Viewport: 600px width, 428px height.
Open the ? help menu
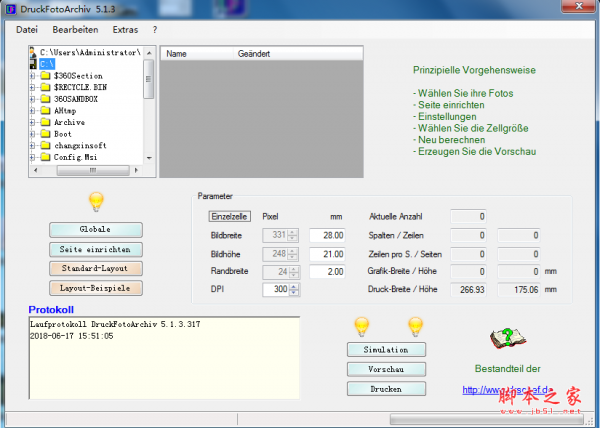tap(155, 29)
